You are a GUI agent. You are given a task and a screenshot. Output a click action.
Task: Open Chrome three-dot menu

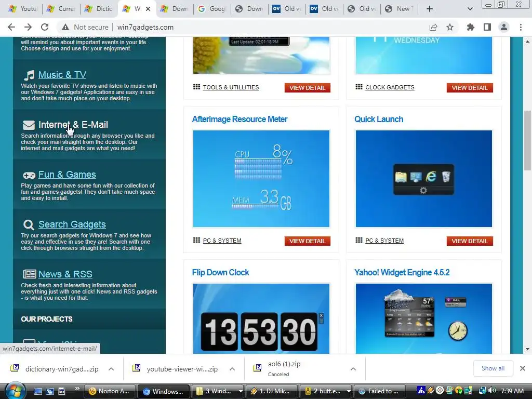pyautogui.click(x=521, y=27)
